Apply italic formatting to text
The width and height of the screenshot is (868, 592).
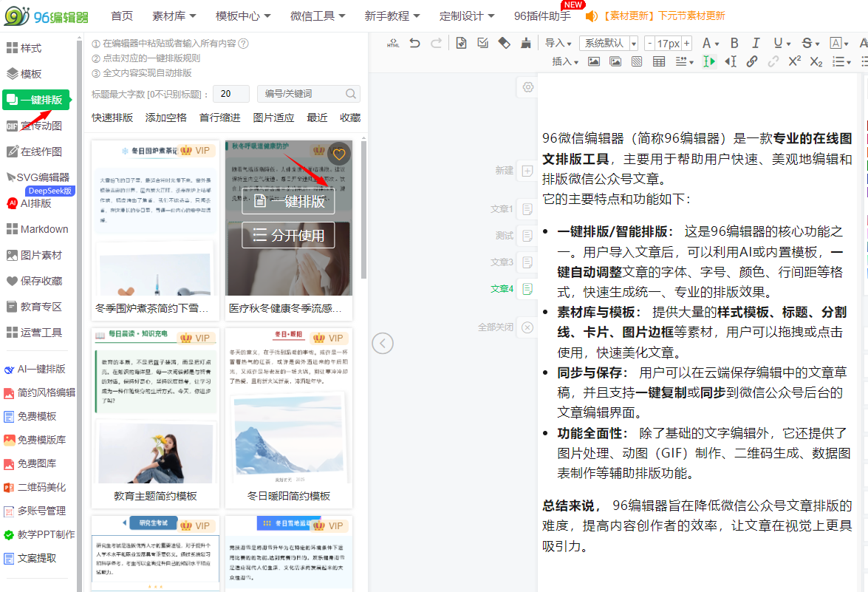[x=756, y=44]
